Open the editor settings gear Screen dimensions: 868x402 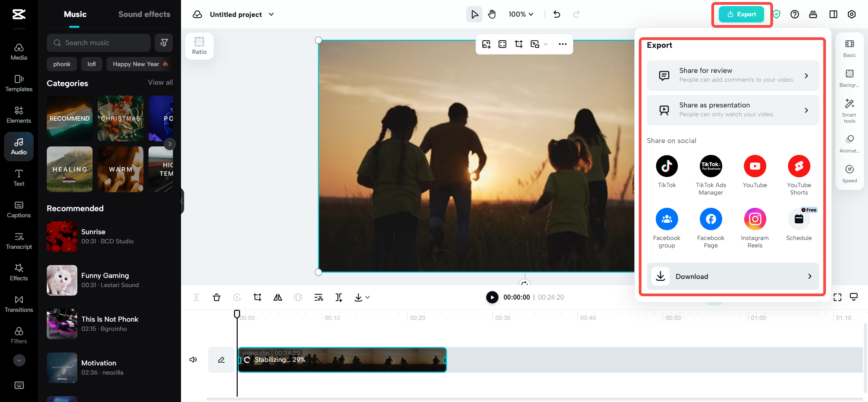(851, 14)
